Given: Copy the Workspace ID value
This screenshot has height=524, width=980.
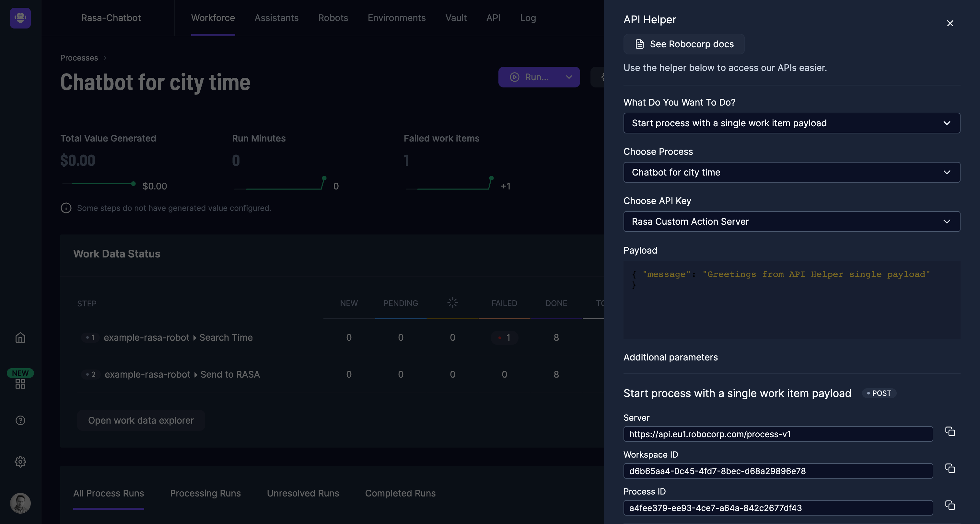Looking at the screenshot, I should coord(950,469).
